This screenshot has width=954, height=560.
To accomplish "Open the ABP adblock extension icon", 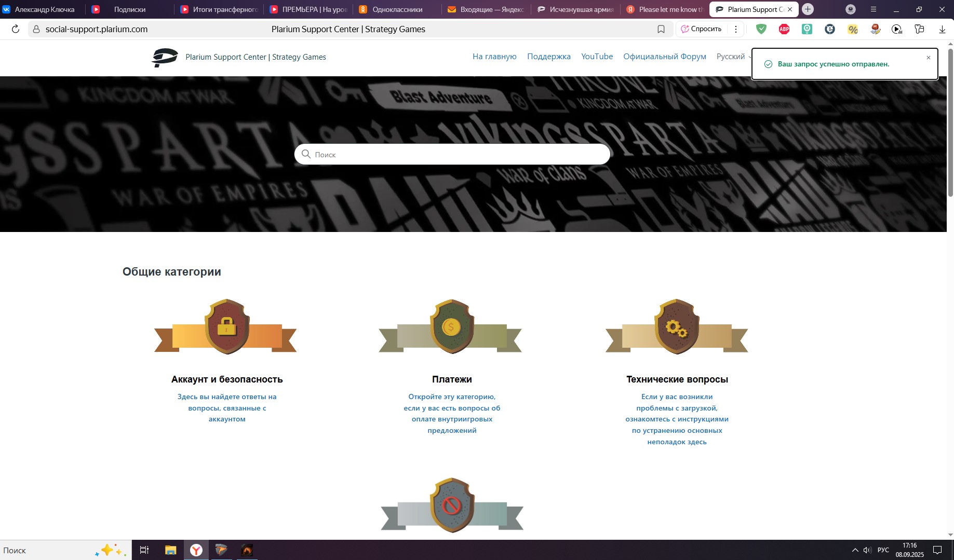I will (784, 29).
